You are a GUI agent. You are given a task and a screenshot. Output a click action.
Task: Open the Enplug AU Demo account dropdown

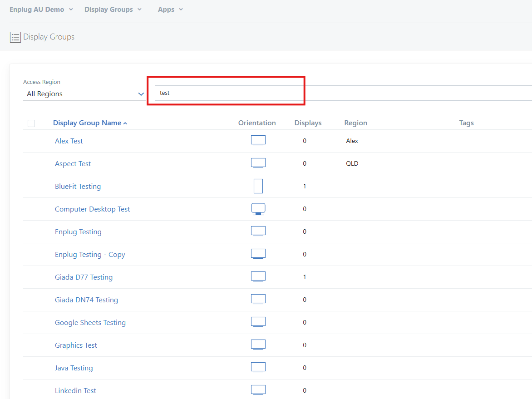pos(41,10)
